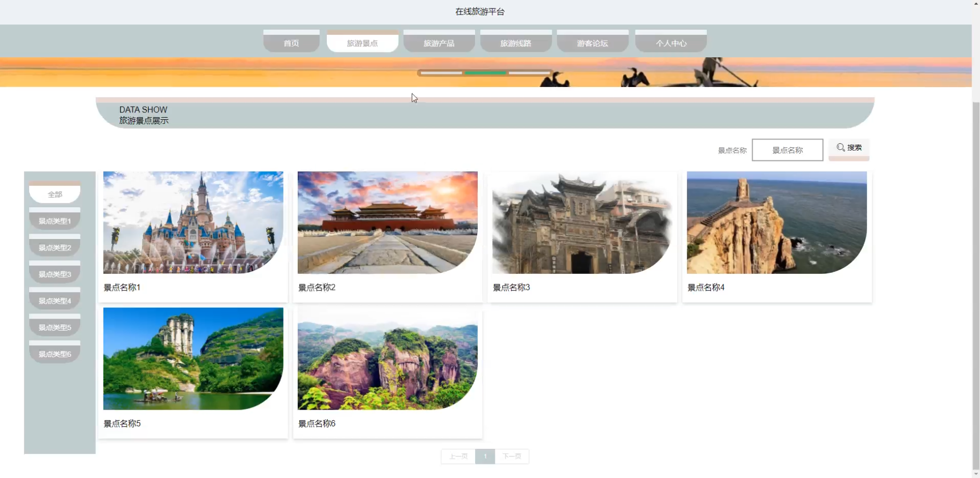Open the 旅游线路 section
980x478 pixels.
click(x=515, y=43)
